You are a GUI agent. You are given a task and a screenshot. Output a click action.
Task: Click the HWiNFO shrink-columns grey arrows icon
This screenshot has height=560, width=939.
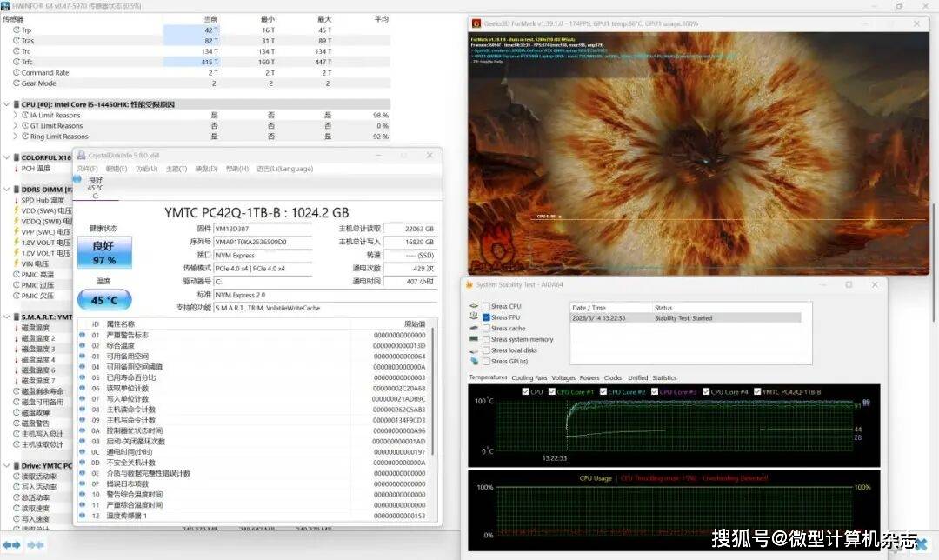pyautogui.click(x=36, y=545)
